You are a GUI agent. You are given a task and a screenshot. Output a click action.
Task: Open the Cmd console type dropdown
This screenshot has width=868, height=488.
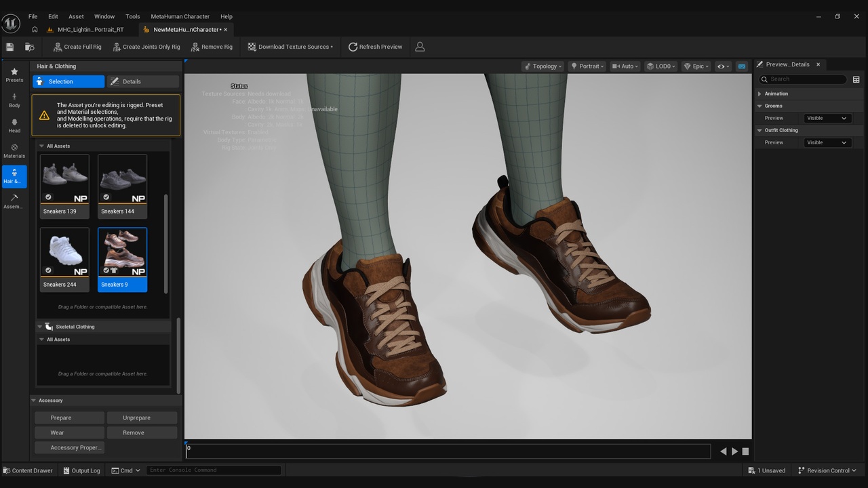click(126, 470)
